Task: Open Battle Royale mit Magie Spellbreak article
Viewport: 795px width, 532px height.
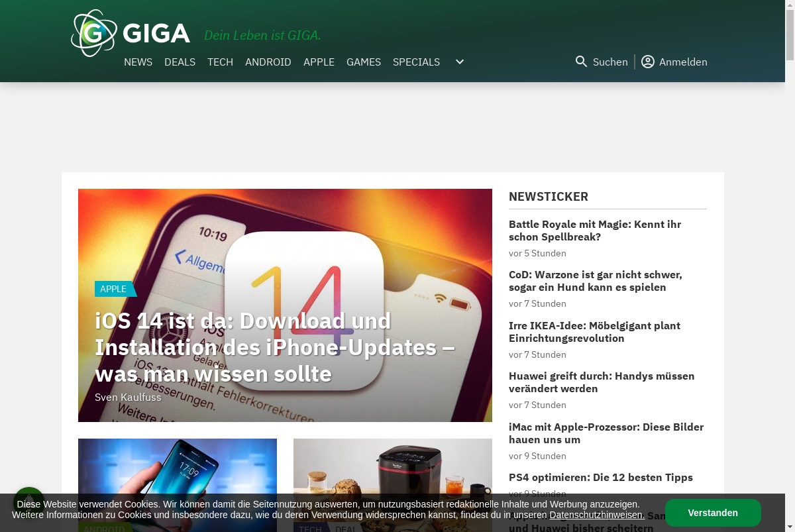Action: [x=595, y=231]
